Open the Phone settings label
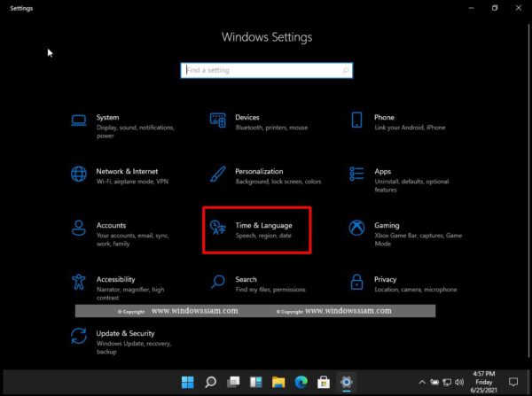The height and width of the screenshot is (396, 532). (384, 117)
